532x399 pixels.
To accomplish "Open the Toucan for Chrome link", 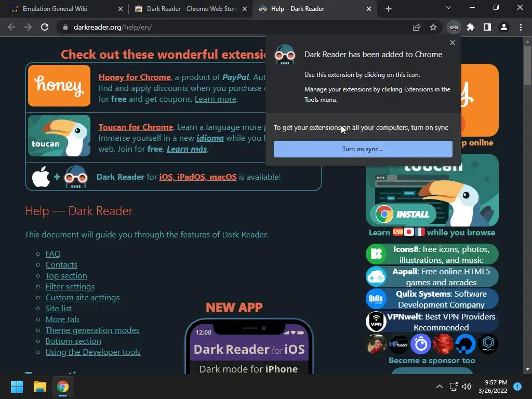I will [x=136, y=127].
